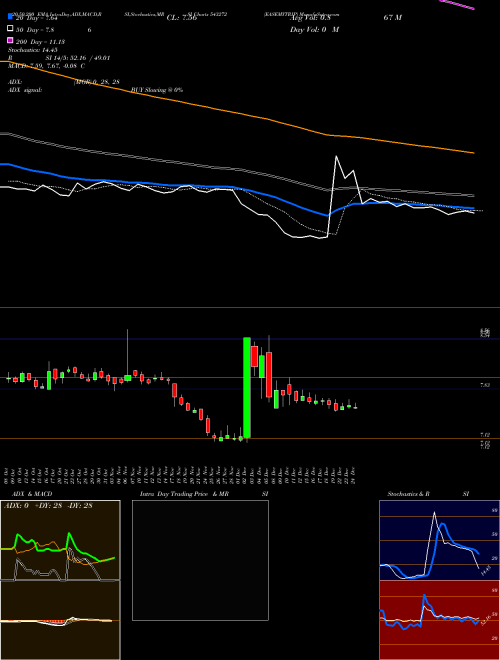Click the 'ADX signal:' label
500x660 pixels.
point(25,90)
